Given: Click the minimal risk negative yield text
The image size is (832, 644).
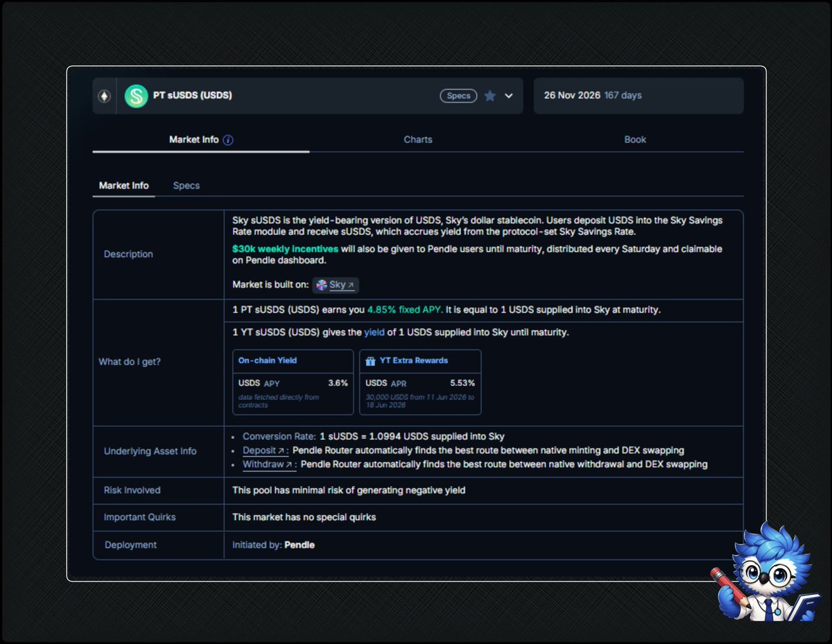Looking at the screenshot, I should coord(349,490).
